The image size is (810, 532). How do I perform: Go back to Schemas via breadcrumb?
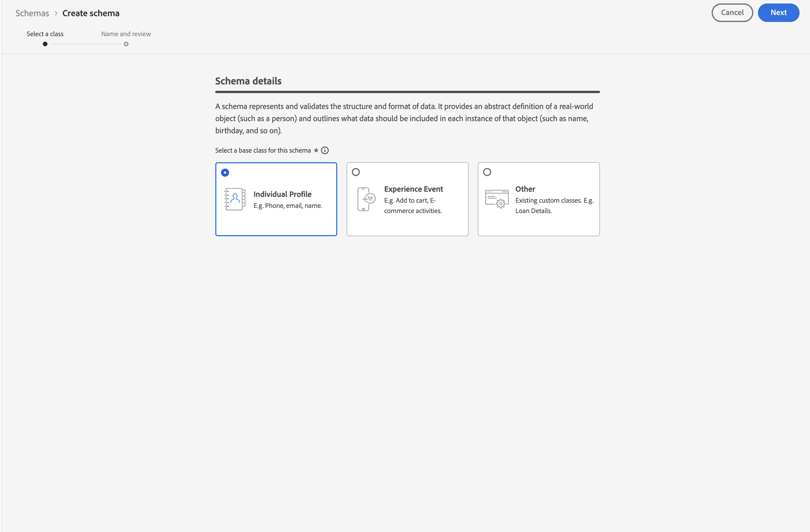click(x=32, y=13)
